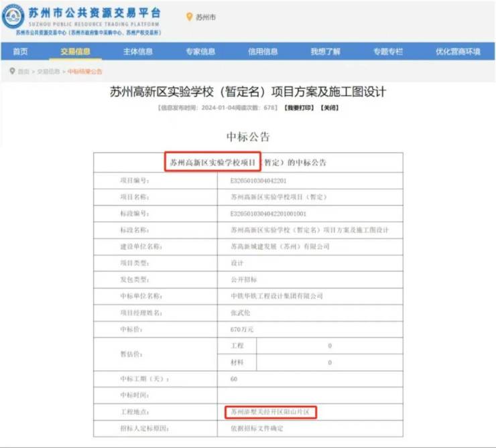Viewport: 496px width, 448px height.
Task: Click the 工程地点 label cell
Action: tap(156, 412)
